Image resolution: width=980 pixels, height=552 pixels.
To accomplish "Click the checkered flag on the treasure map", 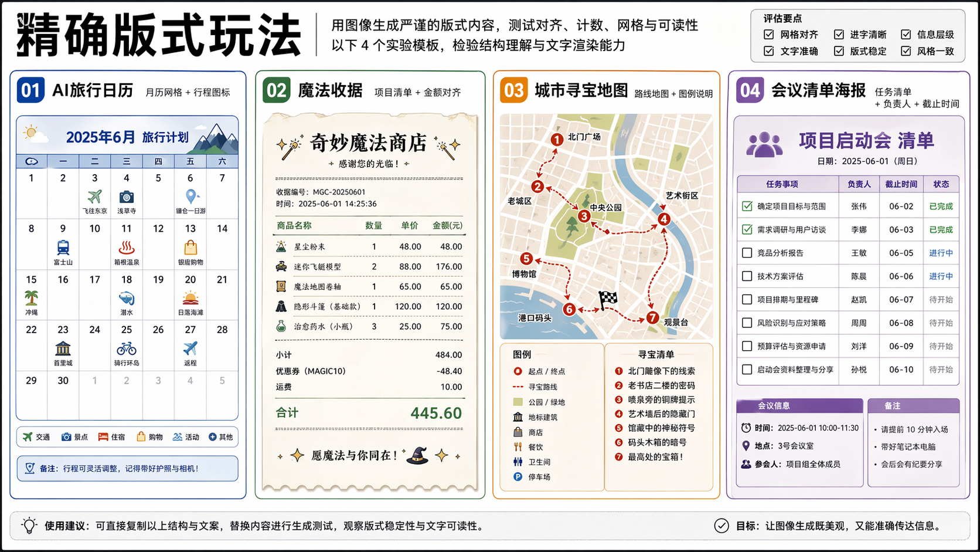I will coord(608,300).
